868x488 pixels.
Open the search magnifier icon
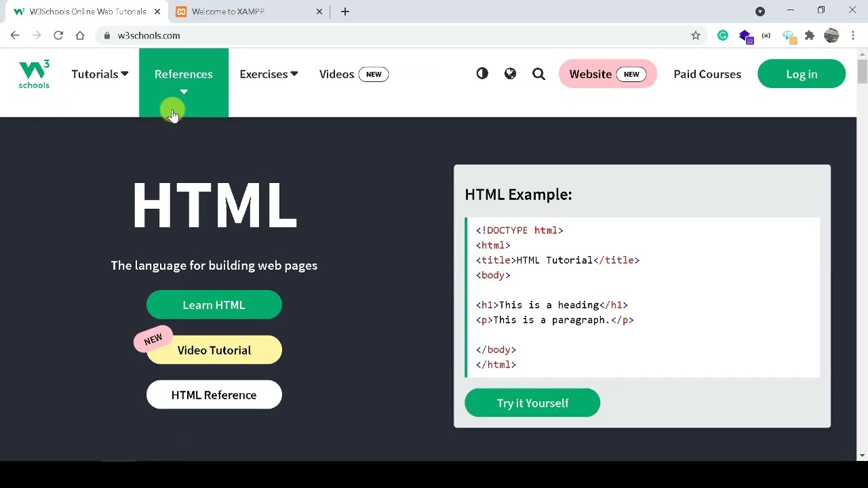point(538,74)
